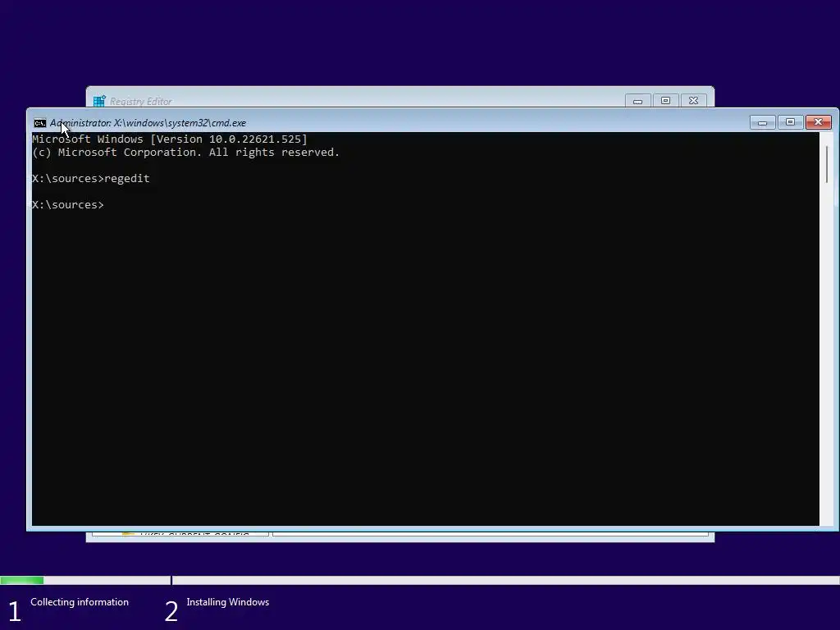Minimize the Administrator cmd.exe window
Viewport: 840px width, 630px height.
762,123
